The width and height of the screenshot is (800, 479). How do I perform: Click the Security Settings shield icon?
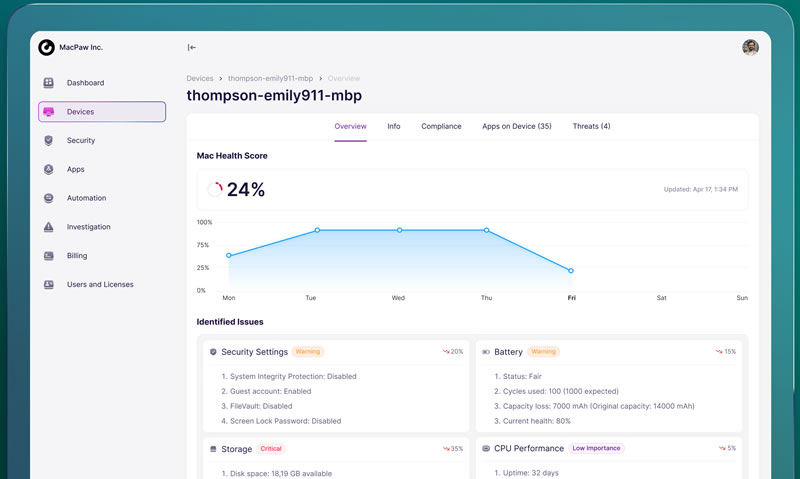click(x=213, y=352)
